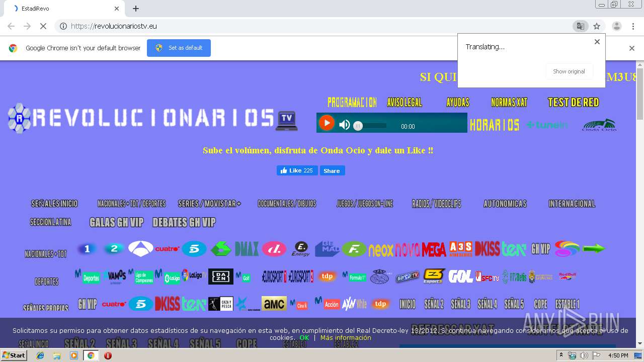This screenshot has width=644, height=362.
Task: Open the Red Bull TV channel
Action: coord(567,277)
